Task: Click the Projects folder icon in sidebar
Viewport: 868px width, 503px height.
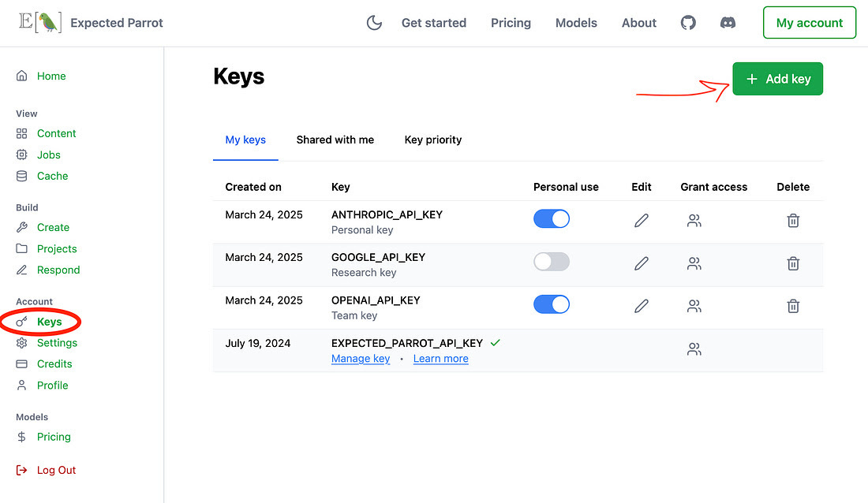Action: [21, 248]
